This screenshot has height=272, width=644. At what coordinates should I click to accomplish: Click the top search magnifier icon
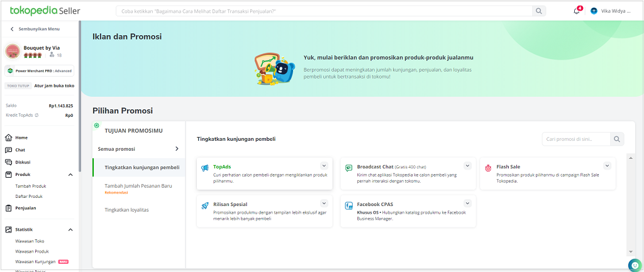point(538,11)
